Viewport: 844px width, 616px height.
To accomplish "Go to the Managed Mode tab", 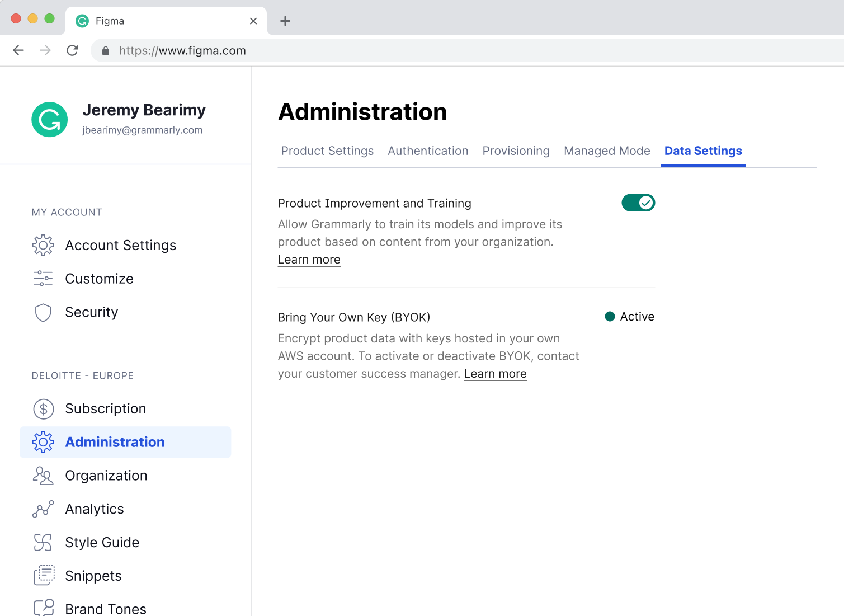I will 607,151.
